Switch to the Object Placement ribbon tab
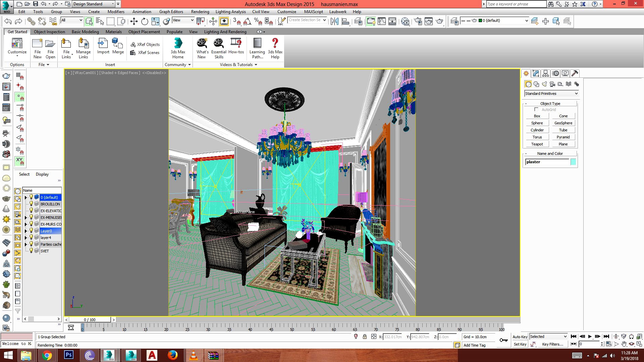This screenshot has height=362, width=644. [x=144, y=32]
